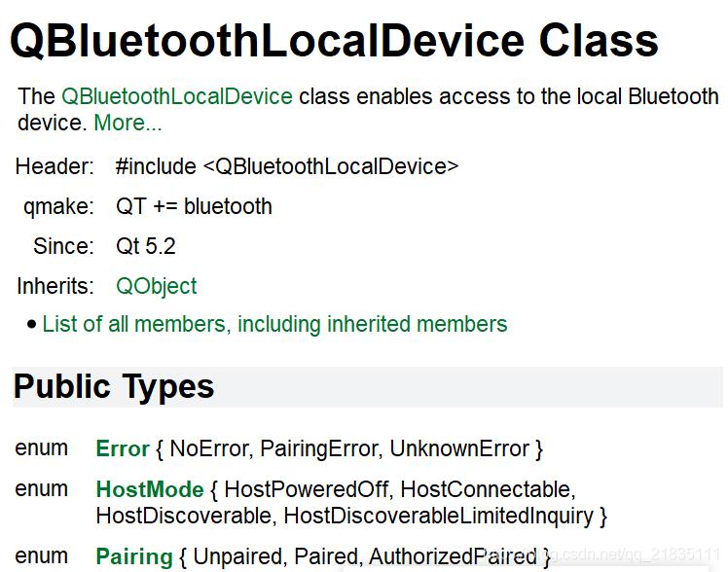Click the QT += bluetooth qmake text
The image size is (728, 572).
pyautogui.click(x=194, y=206)
